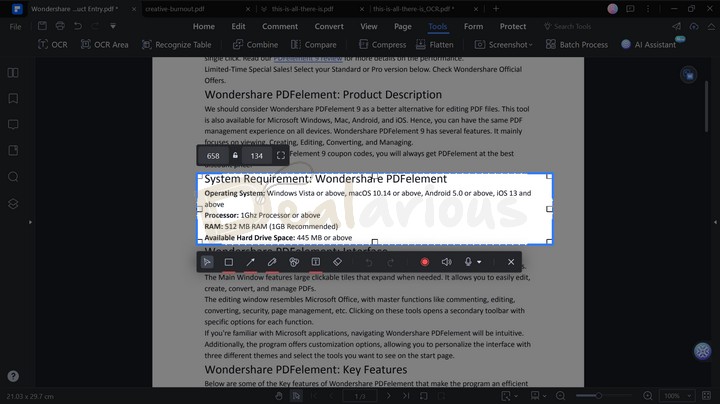Click the full screen capture icon
Viewport: 720px width, 404px height.
point(281,156)
